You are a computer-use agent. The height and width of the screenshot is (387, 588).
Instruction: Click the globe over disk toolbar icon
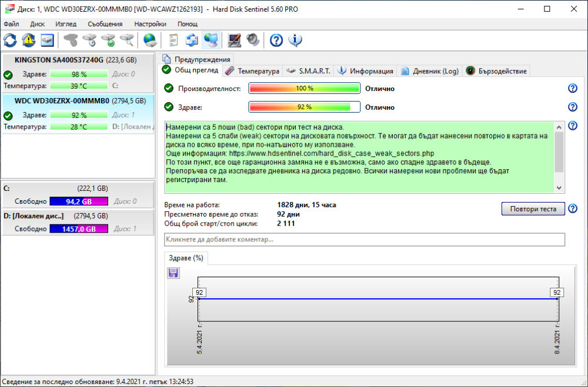(150, 40)
